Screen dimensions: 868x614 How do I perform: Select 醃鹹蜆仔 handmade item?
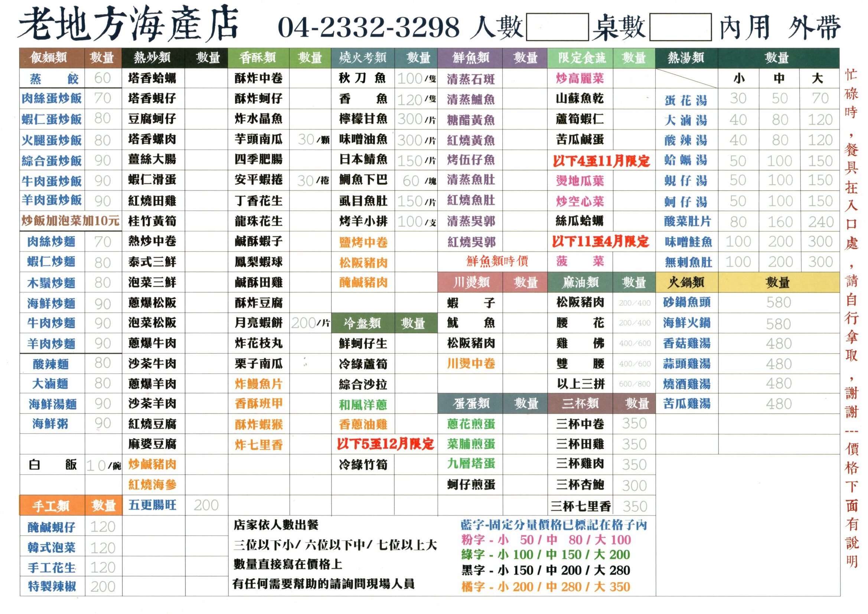point(51,527)
